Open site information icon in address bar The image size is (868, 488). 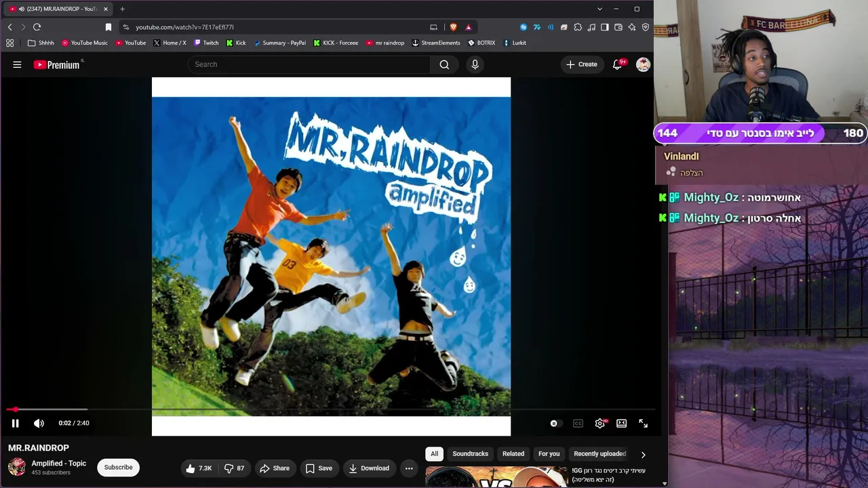126,27
